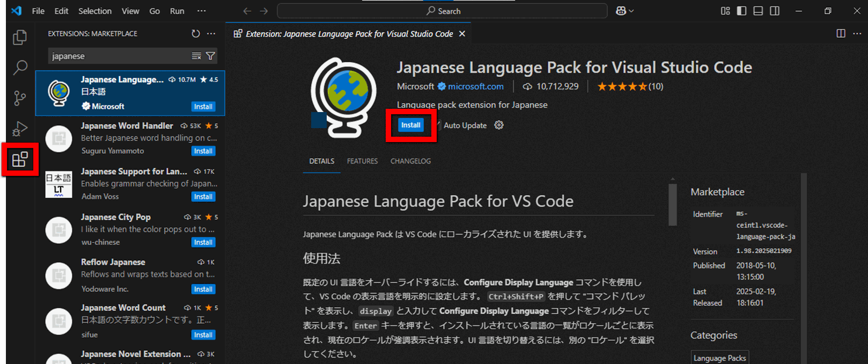
Task: Open the Run menu
Action: click(177, 11)
